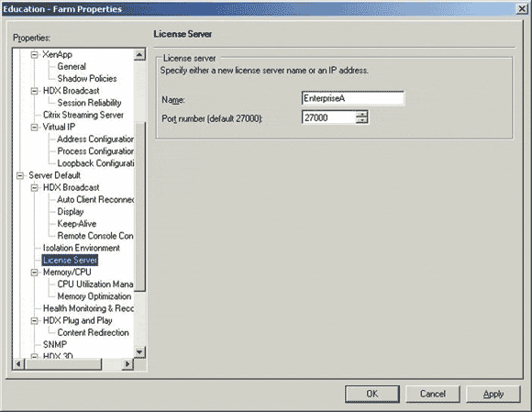Select Process Configuration item

(95, 151)
